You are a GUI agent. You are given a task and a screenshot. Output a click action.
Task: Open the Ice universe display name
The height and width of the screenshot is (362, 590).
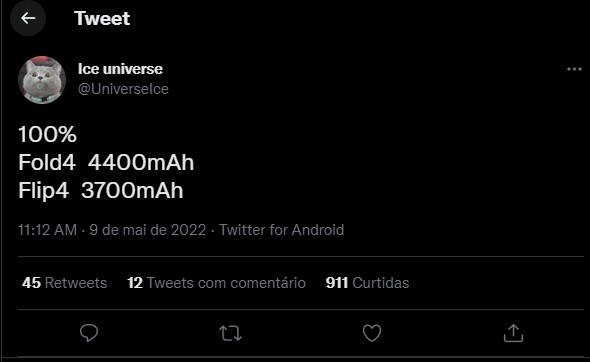tap(120, 69)
